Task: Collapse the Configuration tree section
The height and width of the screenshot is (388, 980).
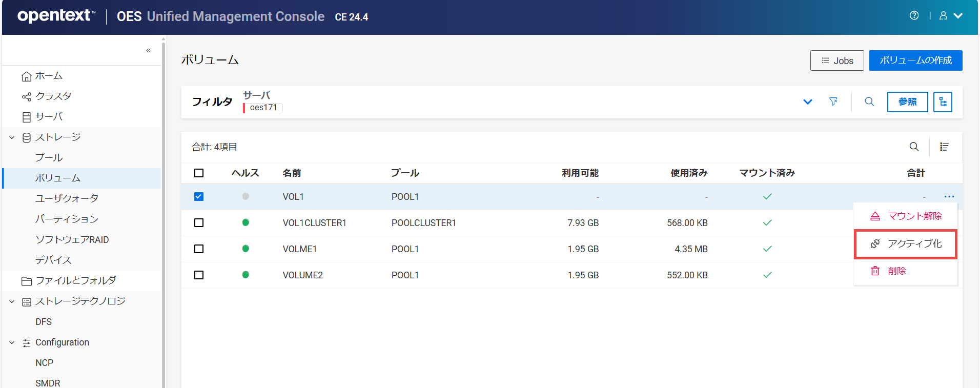Action: click(x=12, y=342)
